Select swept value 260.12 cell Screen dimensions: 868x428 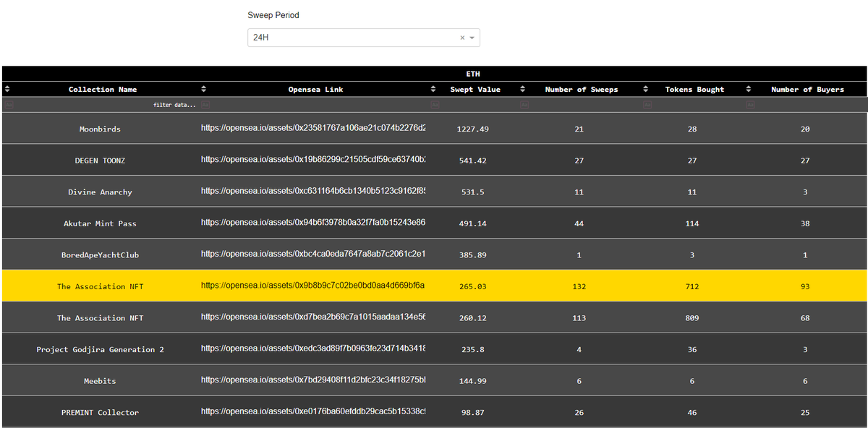click(x=472, y=318)
